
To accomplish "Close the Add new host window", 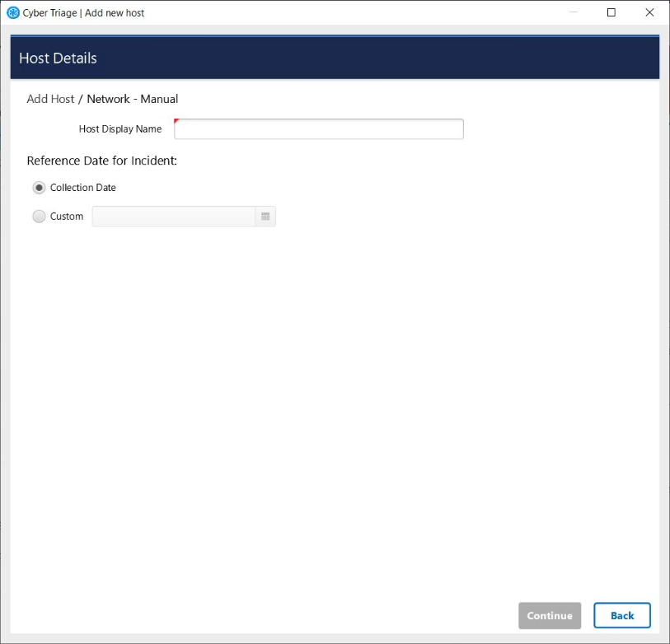I will pos(649,12).
